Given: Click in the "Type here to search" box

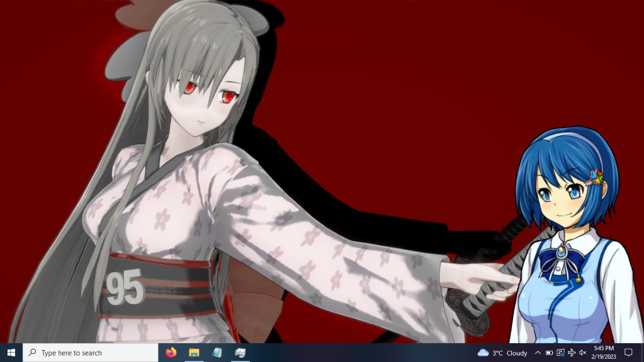Looking at the screenshot, I should 91,353.
